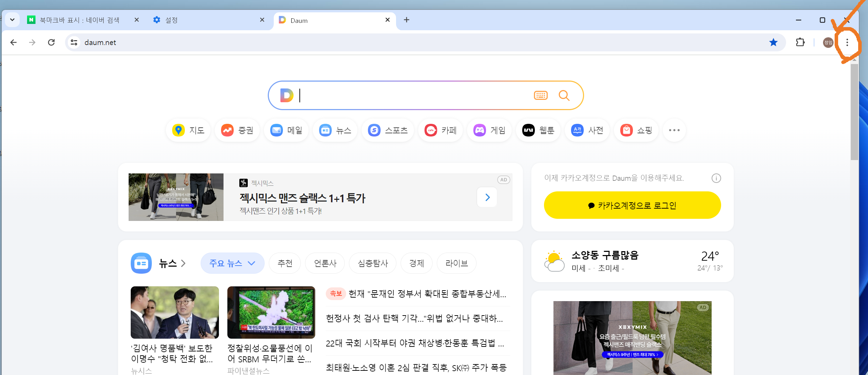Open 지도 map service

188,130
